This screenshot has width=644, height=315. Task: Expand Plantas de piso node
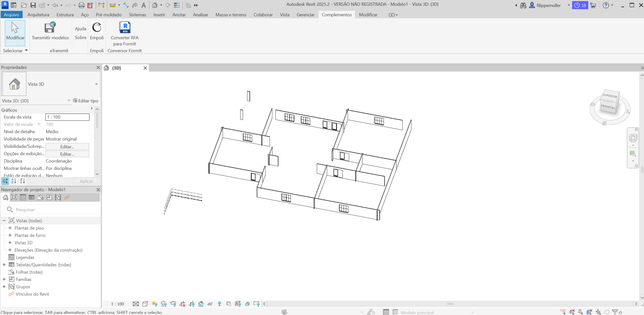point(10,228)
